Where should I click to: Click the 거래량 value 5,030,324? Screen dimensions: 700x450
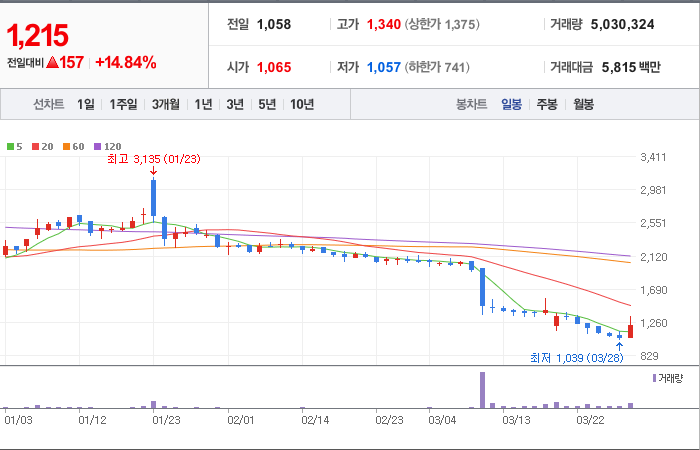tap(622, 24)
